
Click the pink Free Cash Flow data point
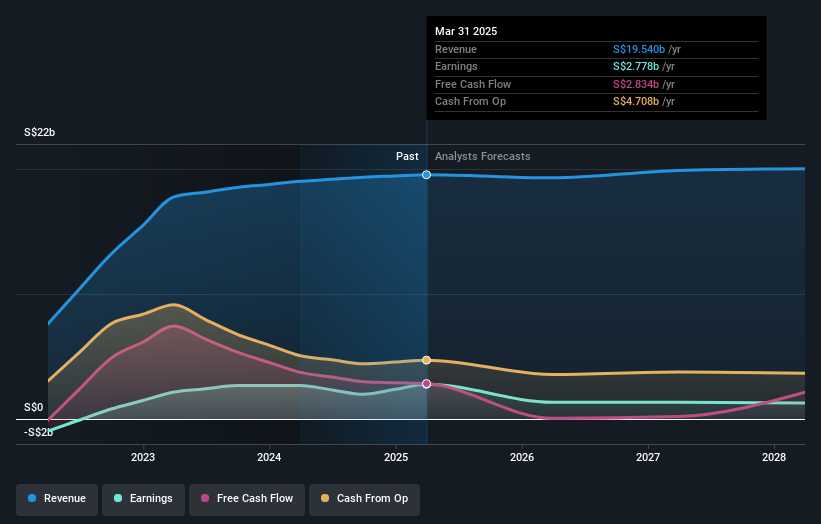tap(427, 384)
